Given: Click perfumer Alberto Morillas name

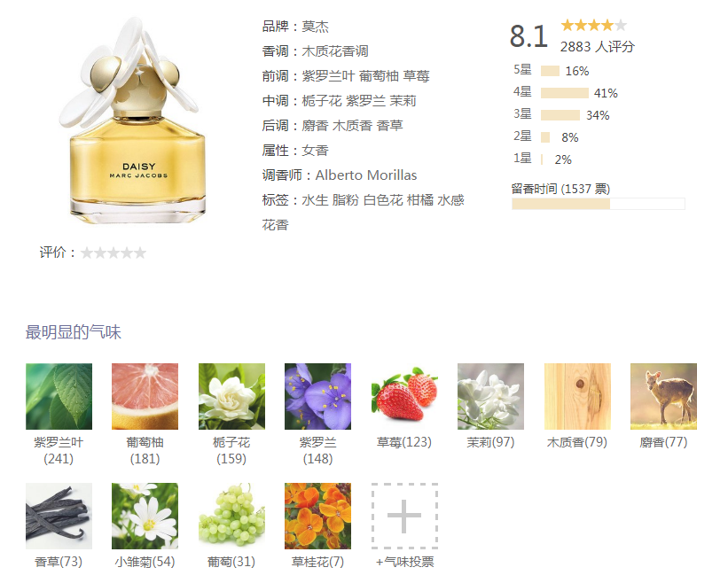Looking at the screenshot, I should coord(366,175).
